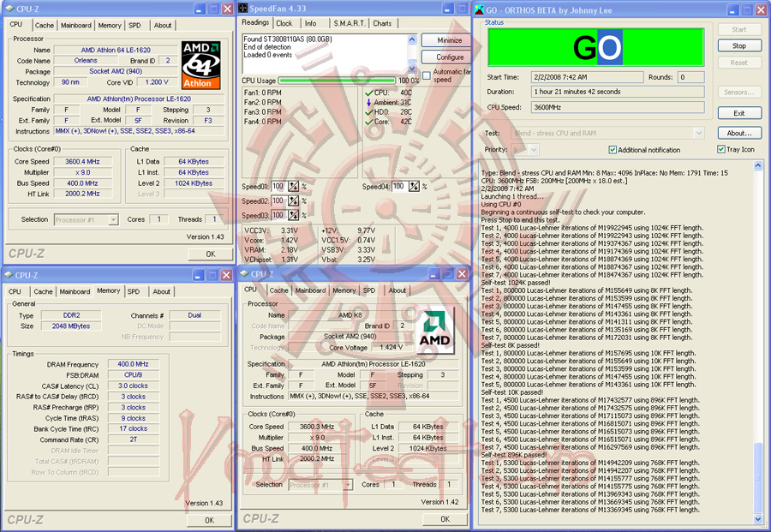The width and height of the screenshot is (771, 532).
Task: Click OK in the bottom-middle CPU-Z window
Action: pyautogui.click(x=445, y=519)
